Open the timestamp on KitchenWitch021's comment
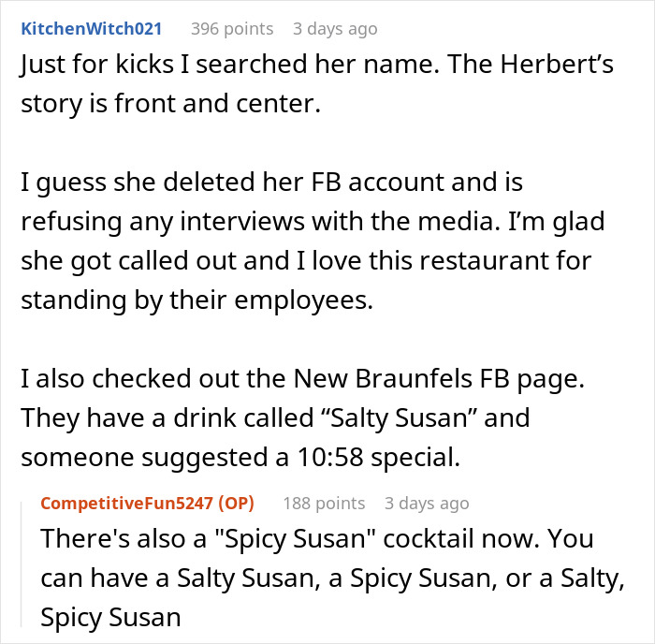 coord(335,29)
